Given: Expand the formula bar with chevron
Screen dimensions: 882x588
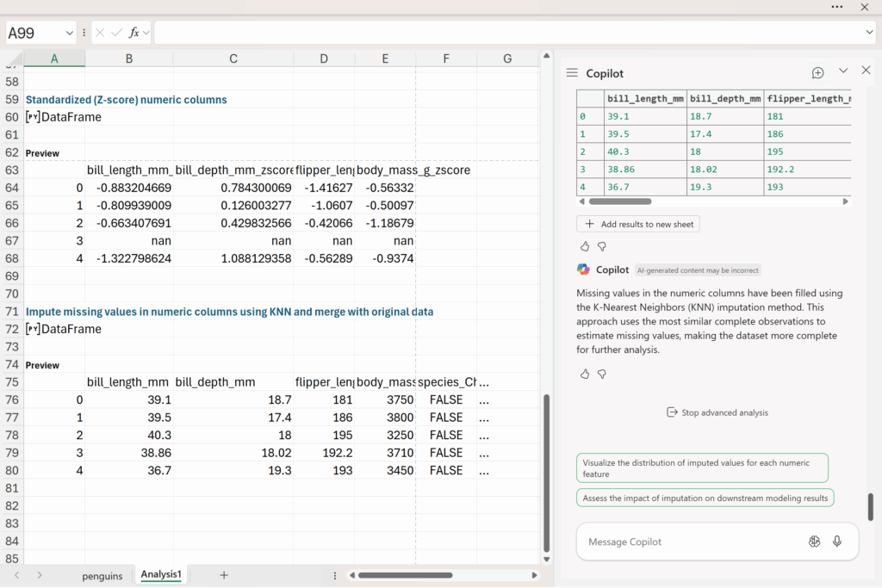Looking at the screenshot, I should click(x=869, y=33).
